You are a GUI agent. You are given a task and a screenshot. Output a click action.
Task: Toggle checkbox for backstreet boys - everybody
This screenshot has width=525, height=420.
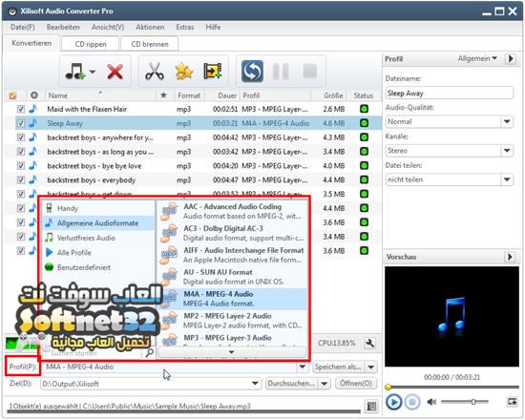click(21, 179)
